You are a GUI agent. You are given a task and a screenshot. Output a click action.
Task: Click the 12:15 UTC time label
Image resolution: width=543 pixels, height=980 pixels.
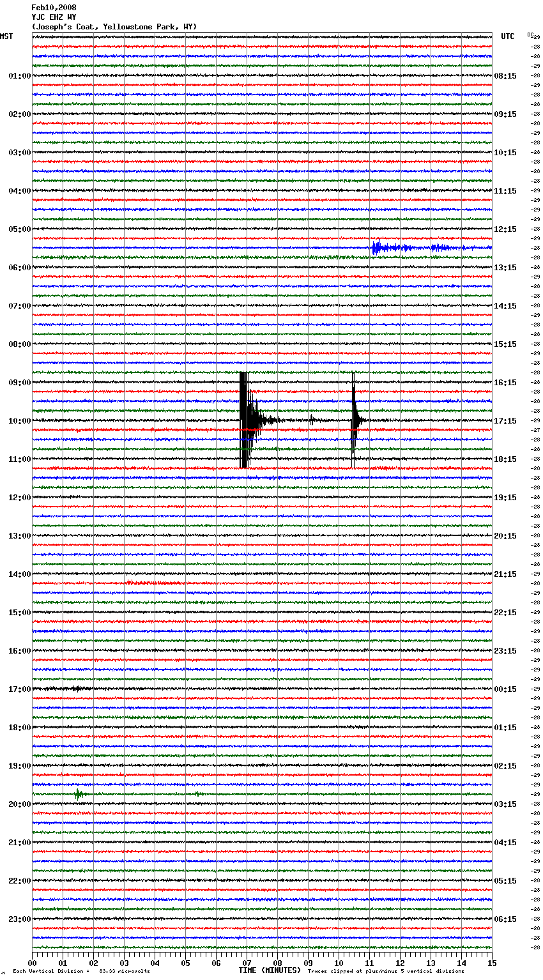point(505,229)
